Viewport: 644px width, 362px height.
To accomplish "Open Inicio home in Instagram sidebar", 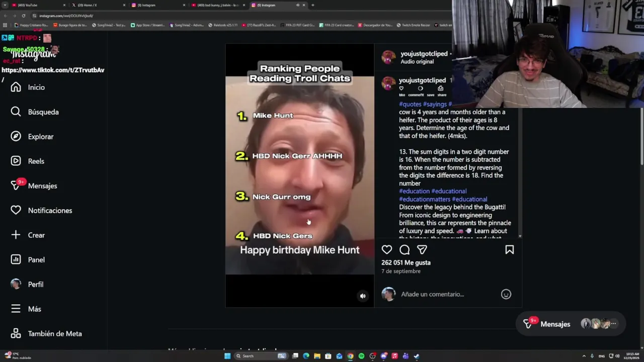I will [28, 87].
